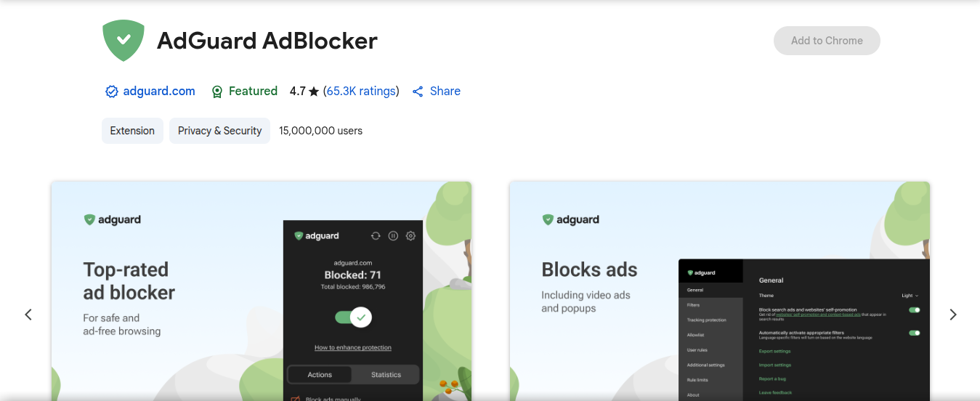Click the Total blocked: 986,796 text

(353, 287)
